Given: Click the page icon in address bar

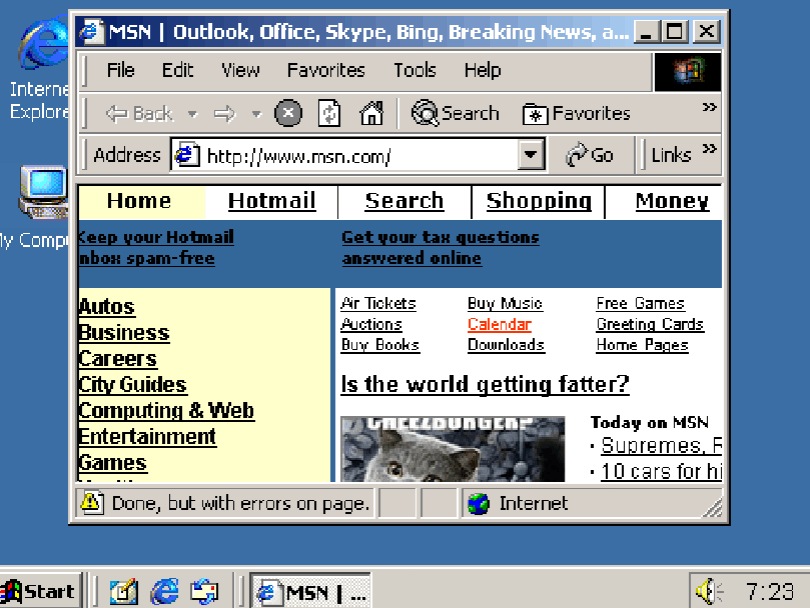Looking at the screenshot, I should pos(187,154).
